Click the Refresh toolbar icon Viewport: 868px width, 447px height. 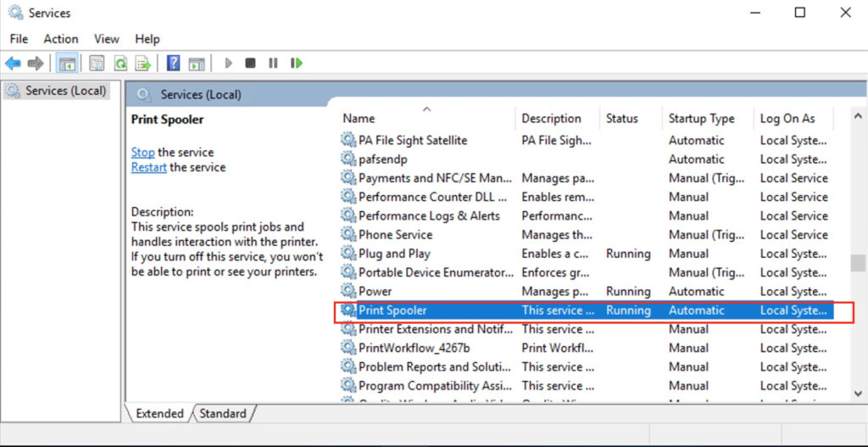tap(120, 64)
